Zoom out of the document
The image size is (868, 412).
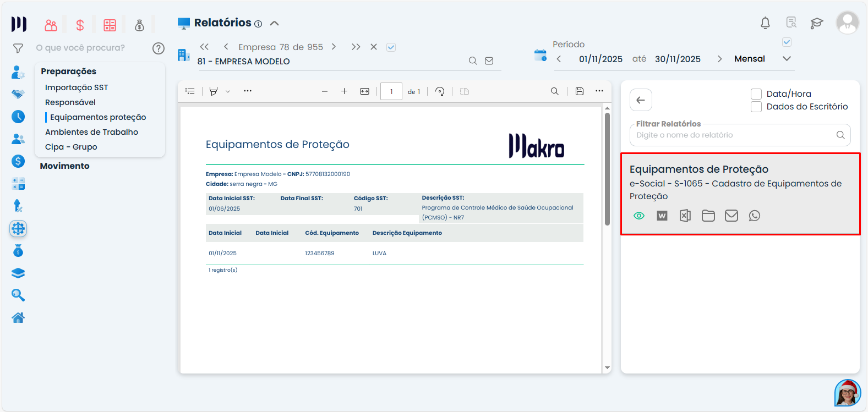coord(325,91)
